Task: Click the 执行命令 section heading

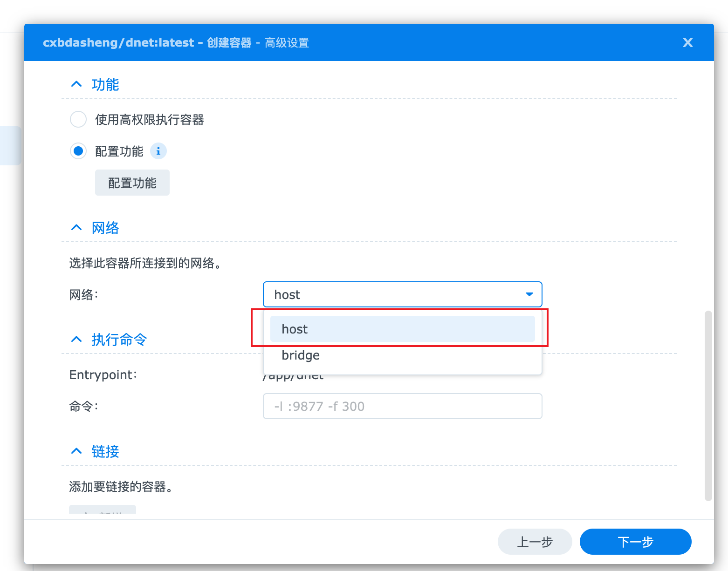Action: pyautogui.click(x=119, y=340)
